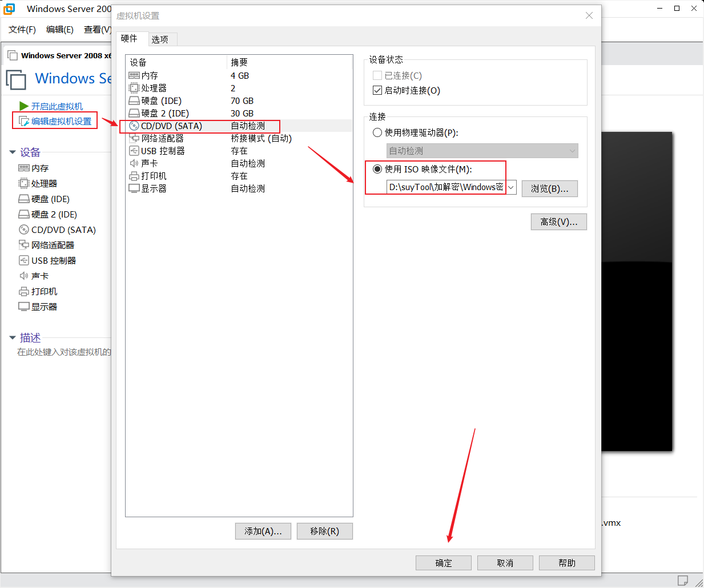Select the 使用 ISO 映像文件(M) radio button

point(377,169)
